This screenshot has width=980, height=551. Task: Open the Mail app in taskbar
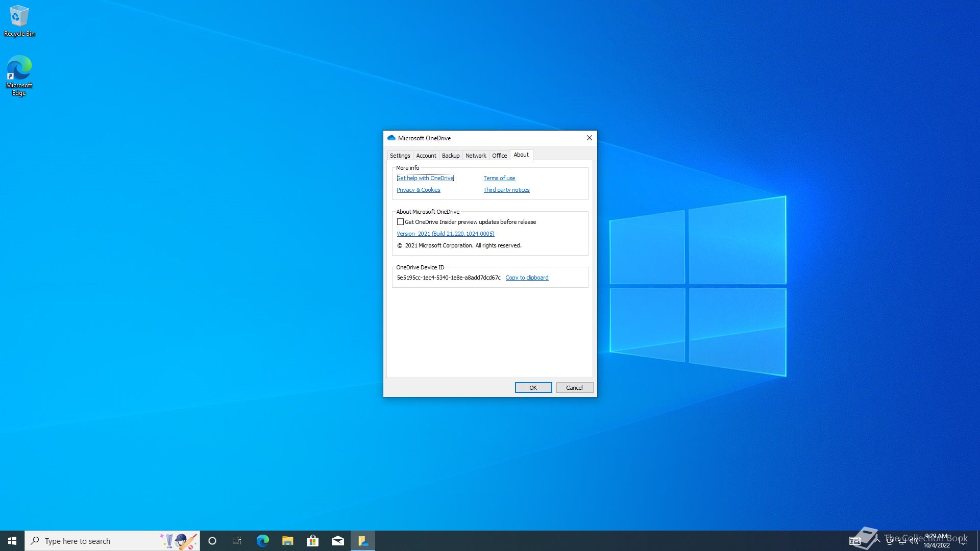338,541
